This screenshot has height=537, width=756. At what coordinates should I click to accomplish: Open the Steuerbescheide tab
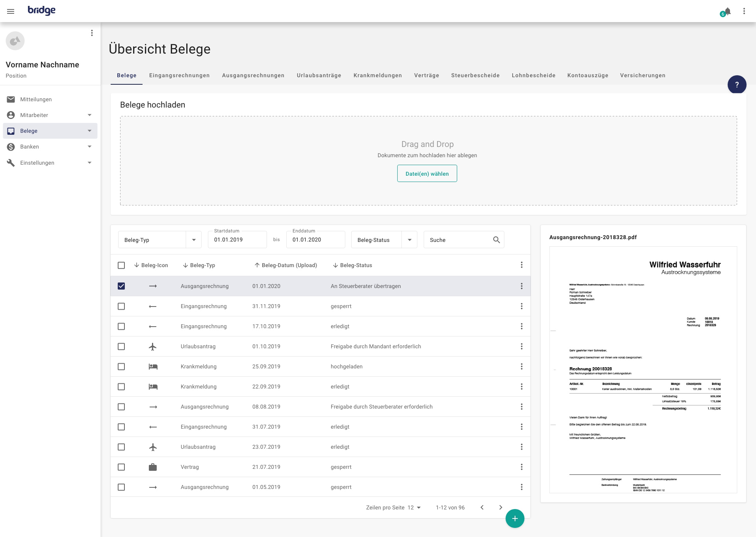coord(475,75)
